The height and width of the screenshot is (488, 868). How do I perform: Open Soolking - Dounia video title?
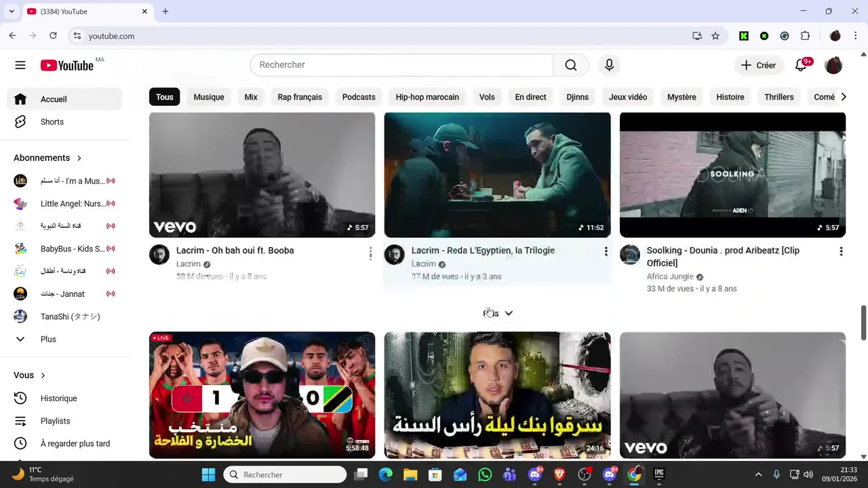coord(723,257)
